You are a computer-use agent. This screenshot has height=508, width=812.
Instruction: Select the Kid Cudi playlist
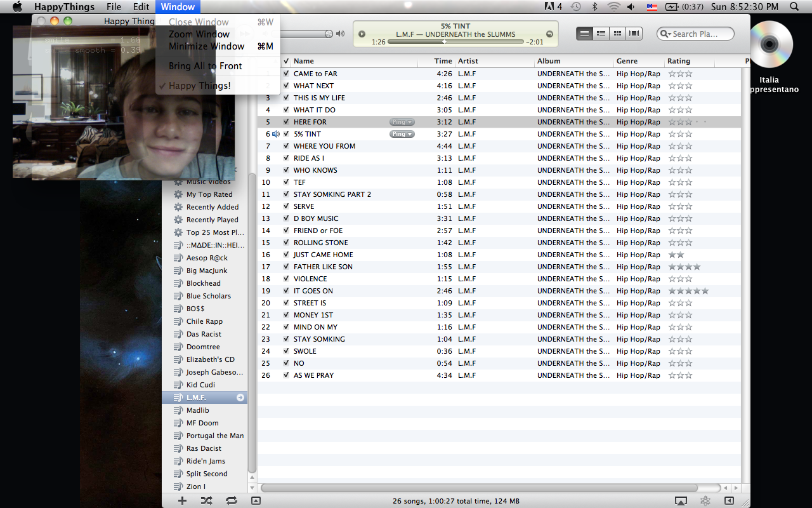200,385
